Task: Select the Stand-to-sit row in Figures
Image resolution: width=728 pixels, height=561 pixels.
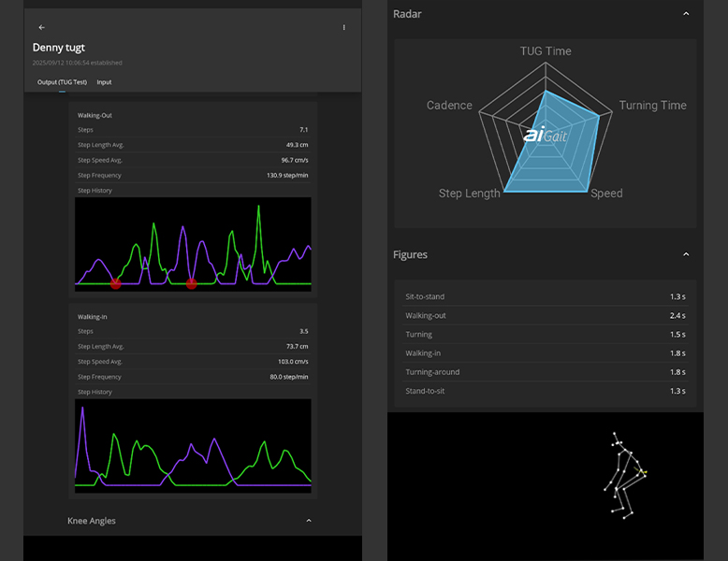Action: pos(545,391)
